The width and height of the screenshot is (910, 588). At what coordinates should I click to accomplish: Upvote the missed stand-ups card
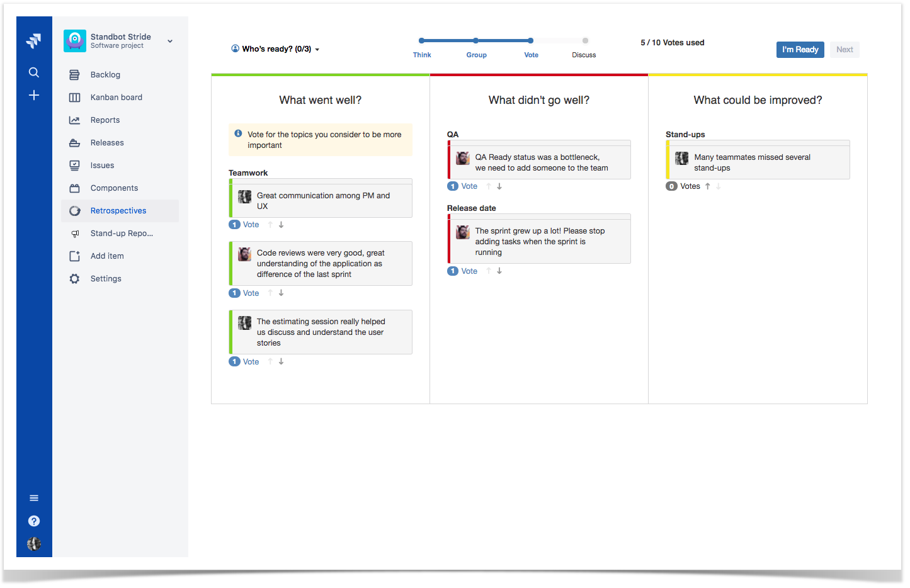click(708, 186)
